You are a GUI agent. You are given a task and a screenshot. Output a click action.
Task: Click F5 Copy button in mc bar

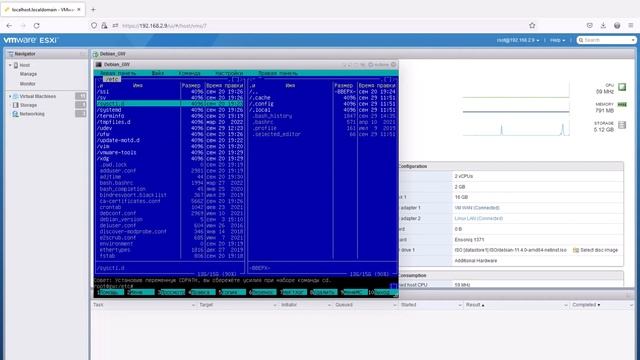tap(233, 292)
